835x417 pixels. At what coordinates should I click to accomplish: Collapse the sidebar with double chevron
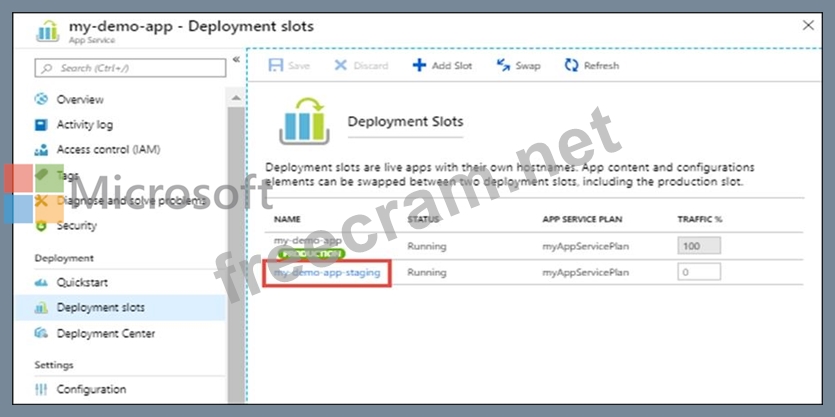[237, 60]
